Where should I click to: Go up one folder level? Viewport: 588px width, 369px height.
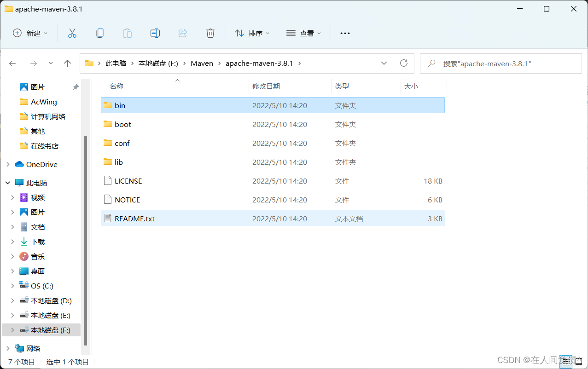tap(67, 63)
